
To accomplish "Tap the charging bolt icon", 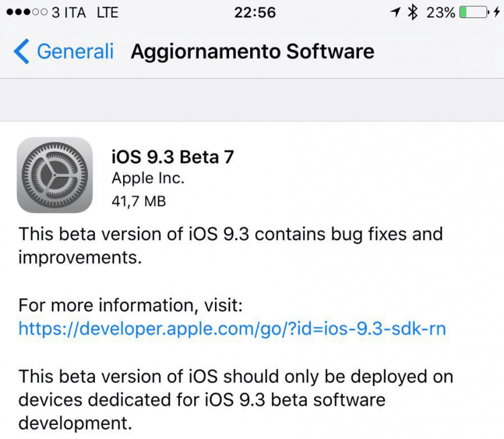I will (x=496, y=13).
